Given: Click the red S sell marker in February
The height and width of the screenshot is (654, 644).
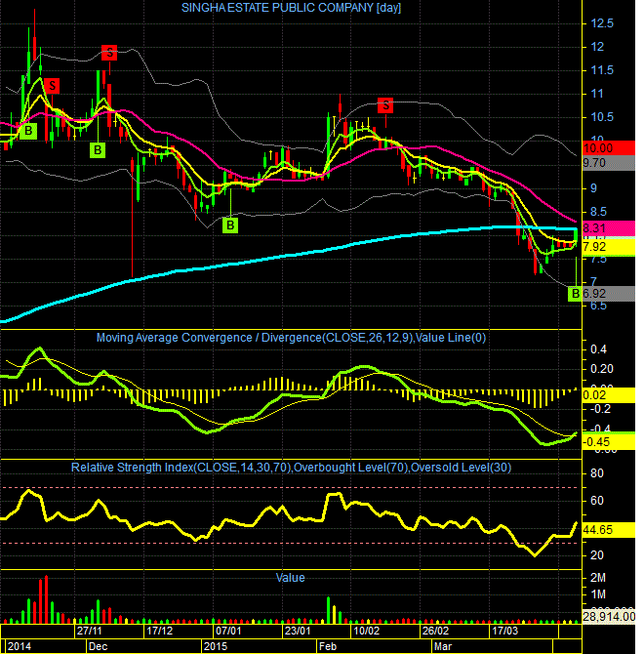Looking at the screenshot, I should [385, 105].
